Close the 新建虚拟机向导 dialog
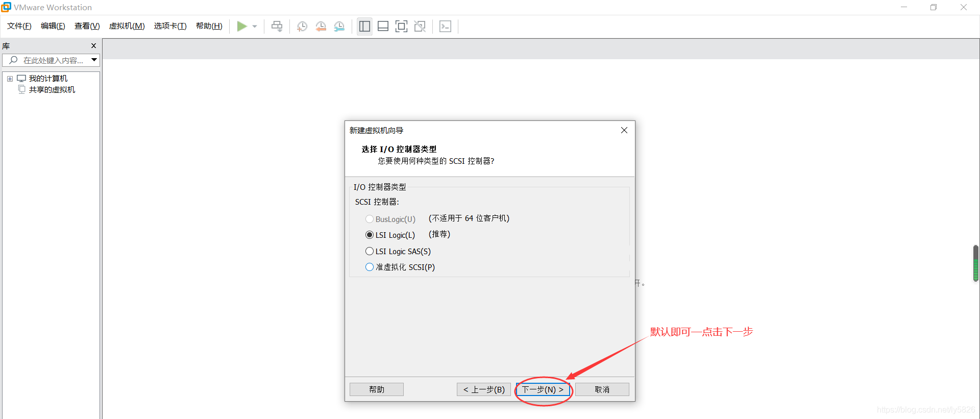The image size is (980, 419). [x=624, y=130]
